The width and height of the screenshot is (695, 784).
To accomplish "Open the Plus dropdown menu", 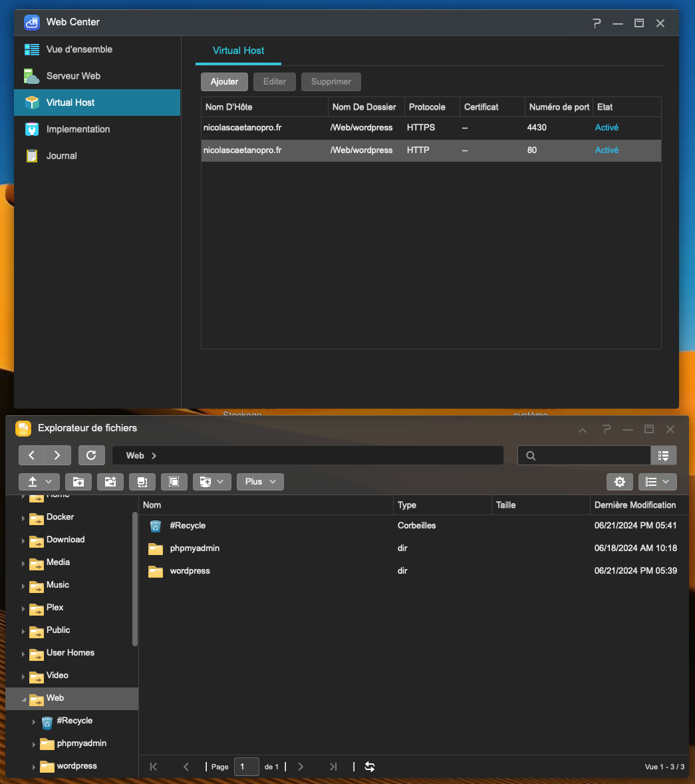I will 260,482.
